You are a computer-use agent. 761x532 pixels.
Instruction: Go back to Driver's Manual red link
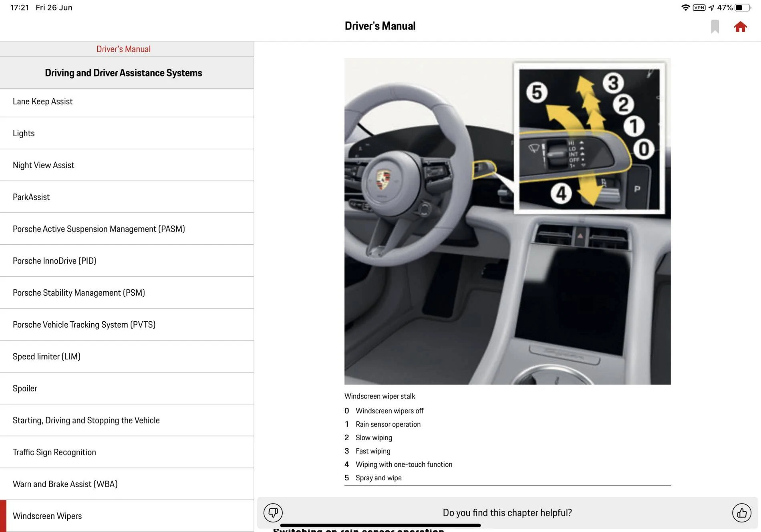[x=123, y=49]
